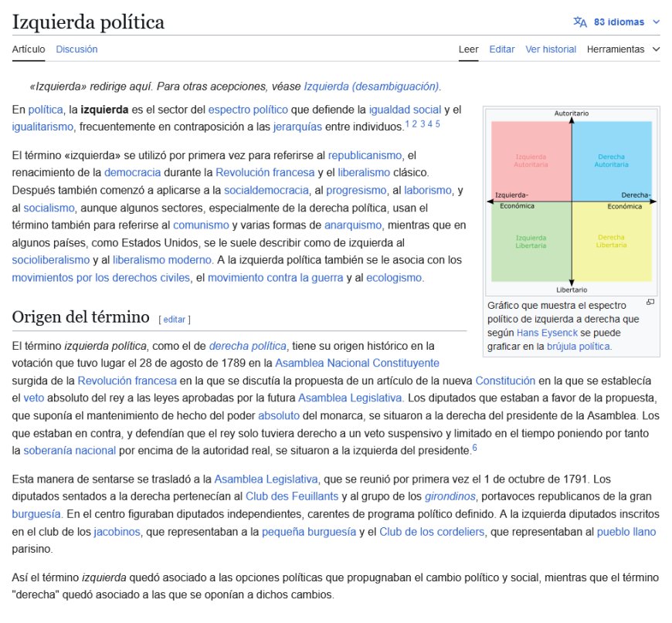Open the Editar tab
672x623 pixels.
(x=502, y=49)
